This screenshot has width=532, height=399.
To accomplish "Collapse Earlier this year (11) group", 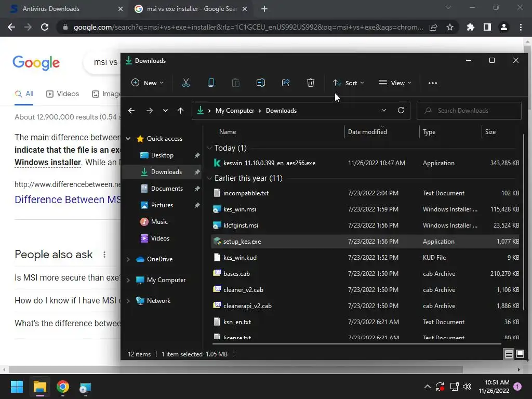I will 210,178.
